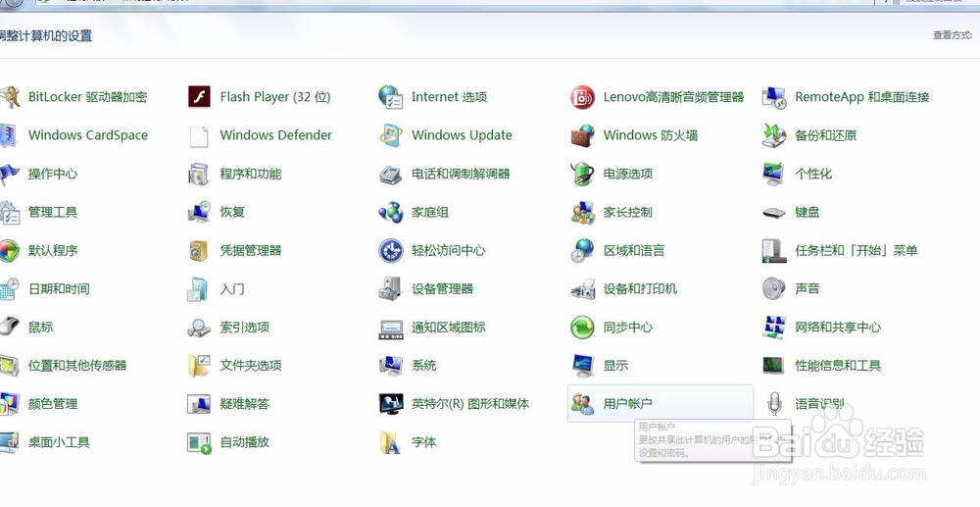Screen dimensions: 980x507
Task: Open the 入门 link
Action: point(232,289)
